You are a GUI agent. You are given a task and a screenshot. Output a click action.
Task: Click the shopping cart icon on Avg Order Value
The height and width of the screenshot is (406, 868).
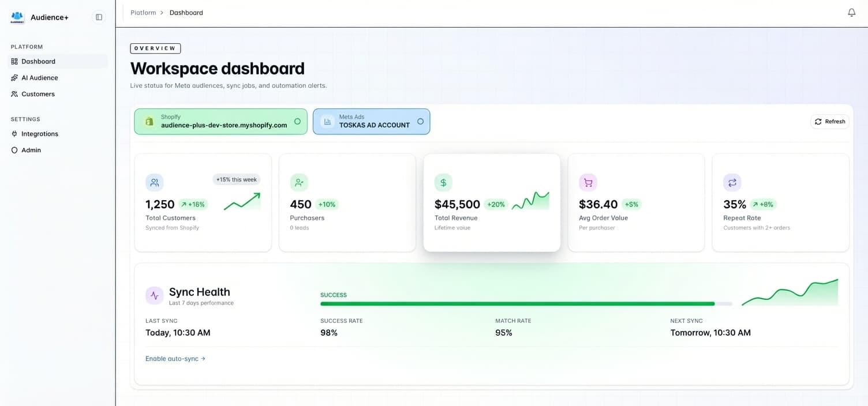(588, 182)
